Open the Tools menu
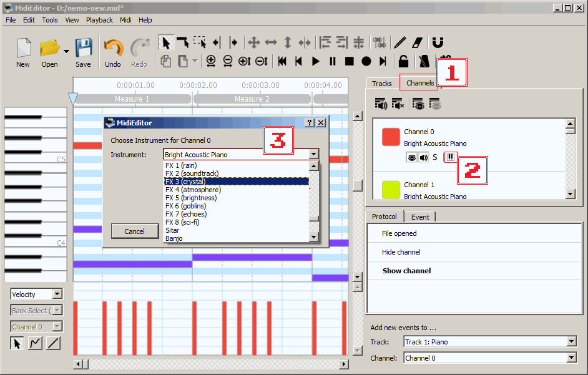 click(49, 20)
